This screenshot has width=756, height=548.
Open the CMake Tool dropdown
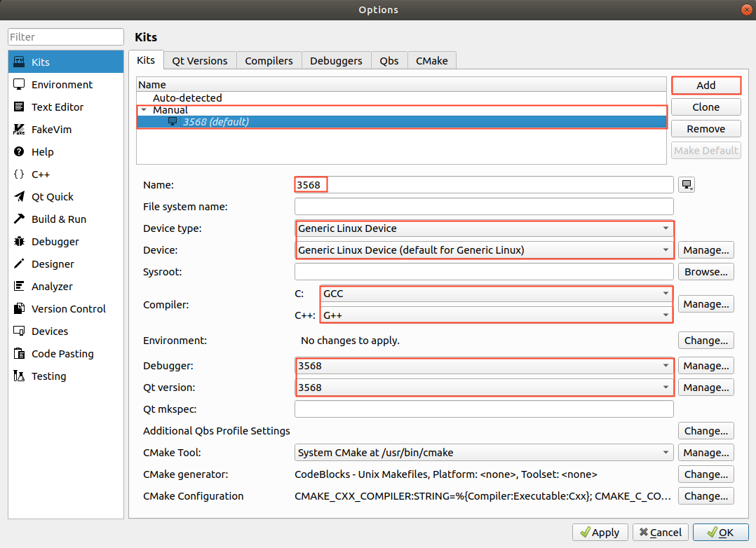click(x=484, y=453)
